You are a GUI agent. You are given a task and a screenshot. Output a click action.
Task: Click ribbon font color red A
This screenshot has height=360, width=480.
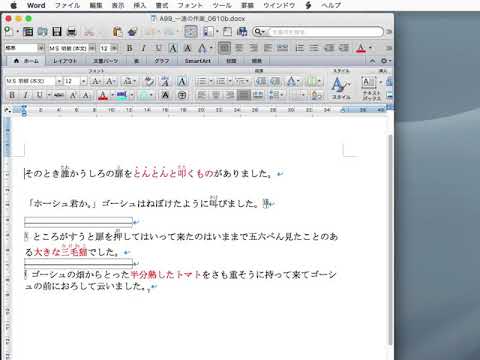pyautogui.click(x=103, y=95)
